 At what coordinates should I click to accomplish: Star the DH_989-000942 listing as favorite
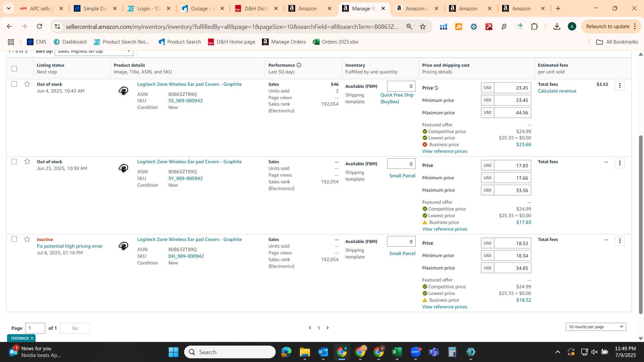[x=27, y=239]
